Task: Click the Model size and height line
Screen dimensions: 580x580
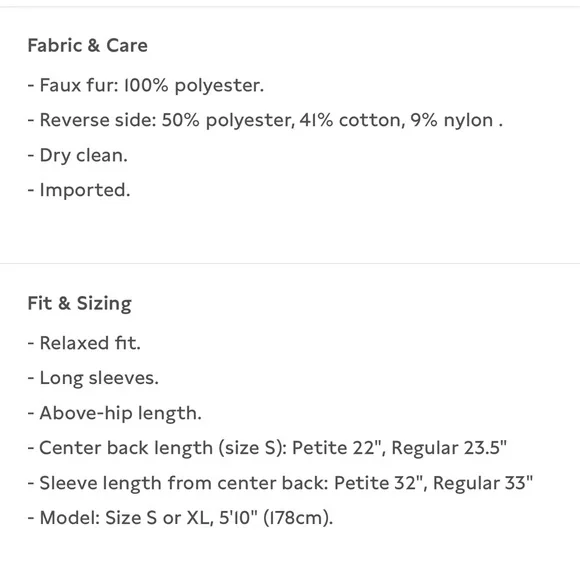Action: tap(181, 517)
